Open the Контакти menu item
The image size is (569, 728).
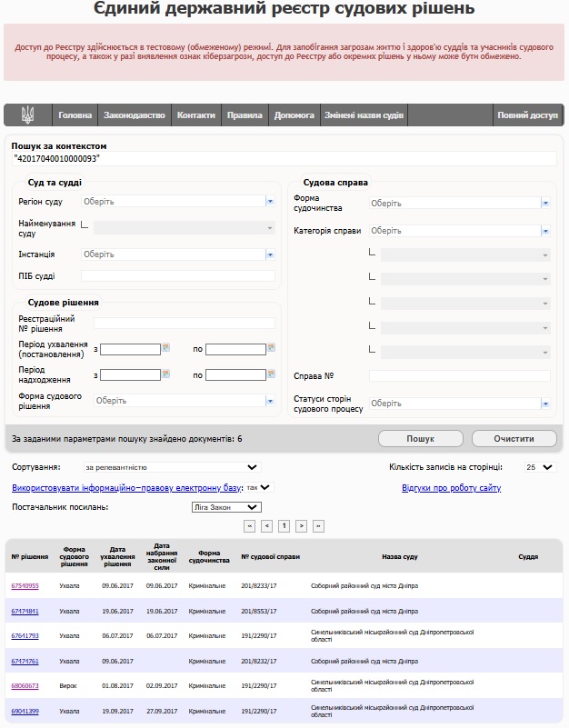click(x=196, y=115)
